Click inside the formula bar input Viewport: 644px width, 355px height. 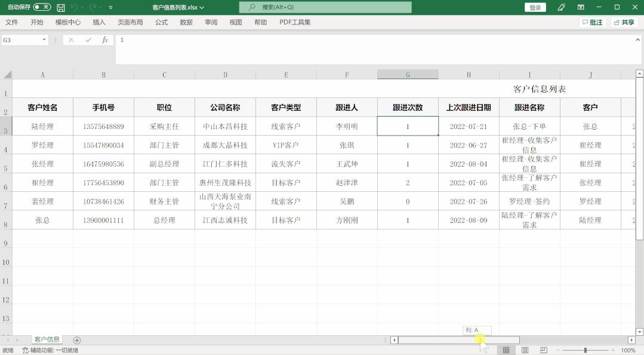[374, 50]
